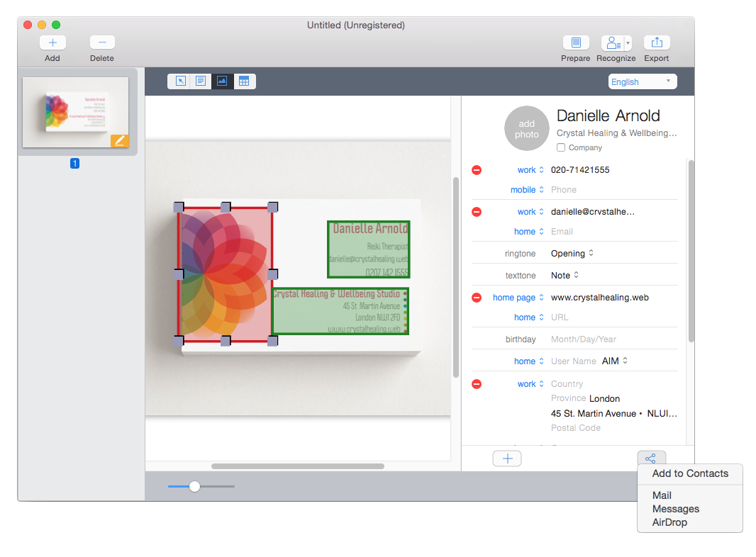Click the top-middle handle of the picture block
Viewport: 756px width, 557px height.
pos(225,207)
